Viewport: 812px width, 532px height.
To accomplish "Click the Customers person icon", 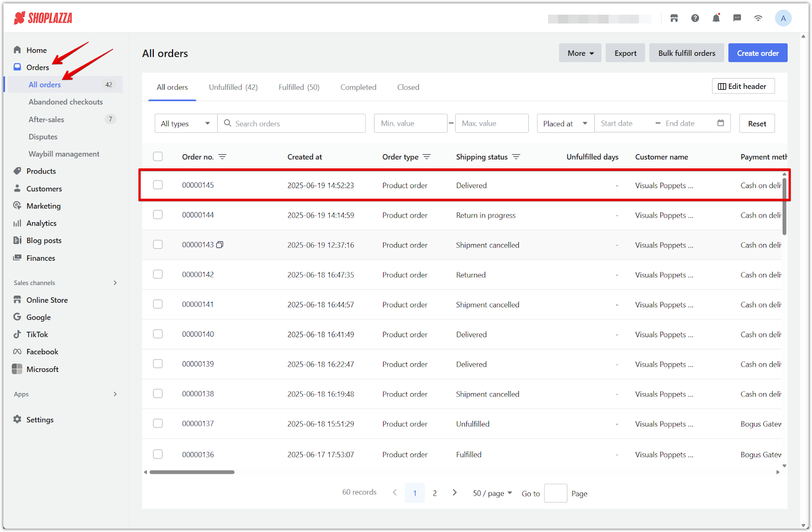I will click(17, 188).
